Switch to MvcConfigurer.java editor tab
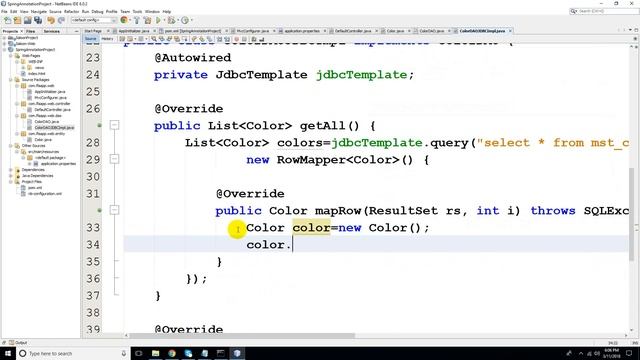This screenshot has width=640, height=360. pos(252,31)
